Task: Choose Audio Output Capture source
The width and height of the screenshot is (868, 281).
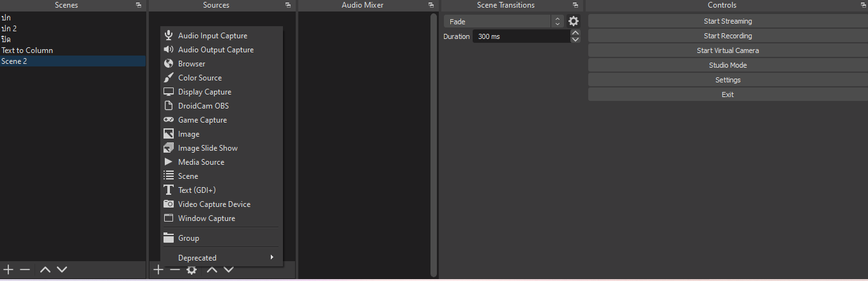Action: coord(221,50)
